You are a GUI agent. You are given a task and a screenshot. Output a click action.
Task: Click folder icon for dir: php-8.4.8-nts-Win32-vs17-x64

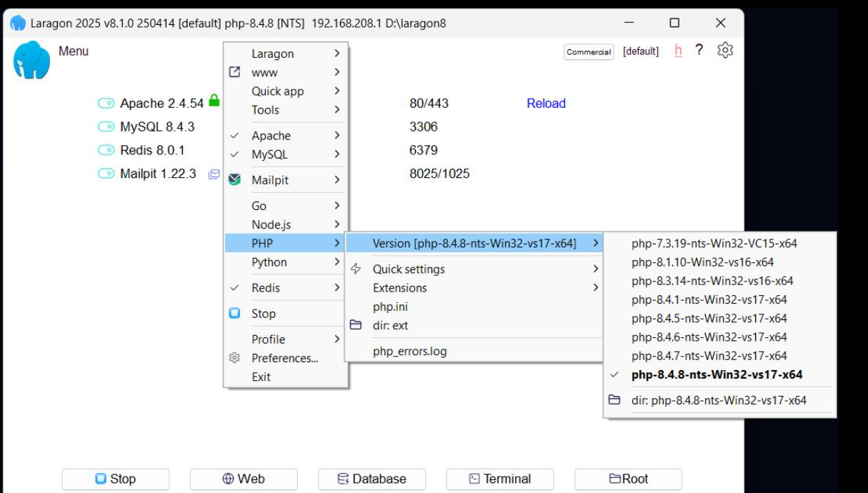pyautogui.click(x=614, y=400)
